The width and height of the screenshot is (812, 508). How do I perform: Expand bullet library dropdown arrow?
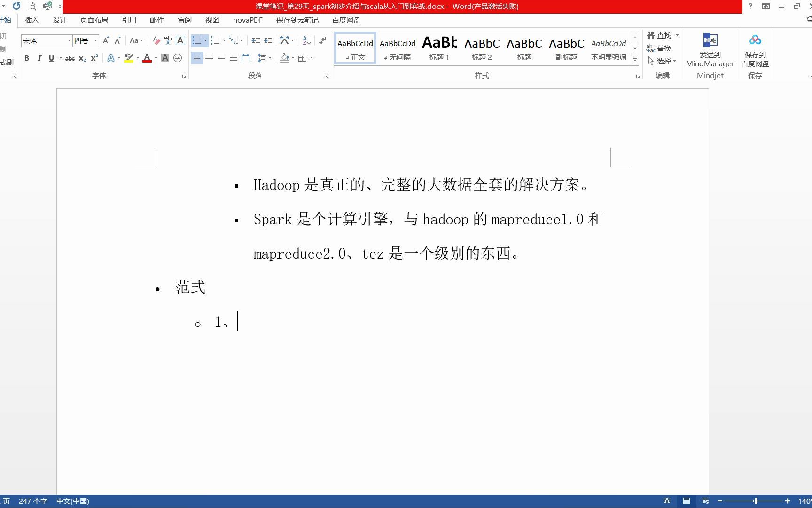206,40
